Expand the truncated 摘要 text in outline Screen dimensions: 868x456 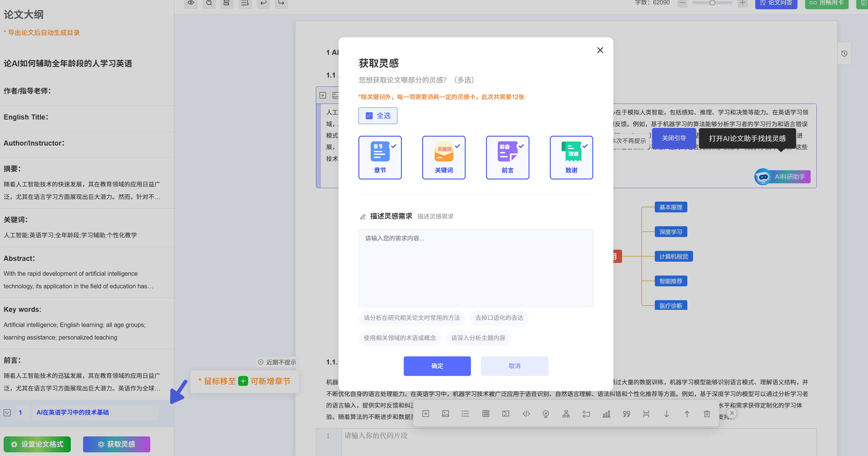pos(82,190)
